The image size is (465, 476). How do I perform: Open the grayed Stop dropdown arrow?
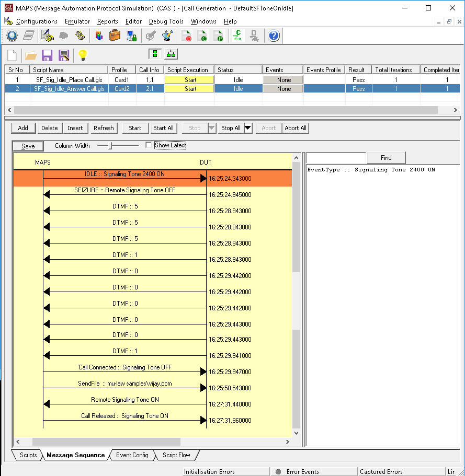pos(212,128)
